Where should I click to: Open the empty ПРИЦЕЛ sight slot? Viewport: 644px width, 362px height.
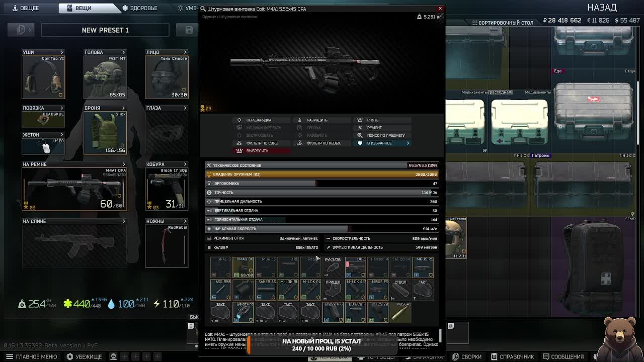[x=333, y=290]
